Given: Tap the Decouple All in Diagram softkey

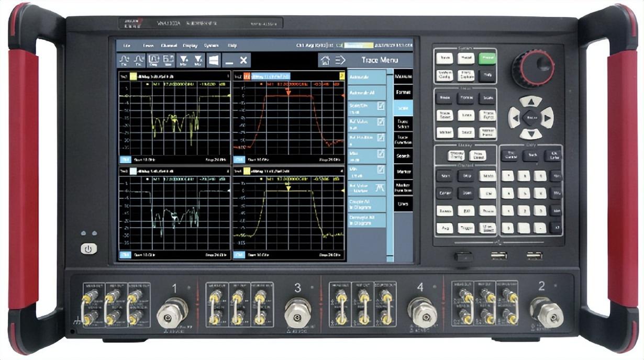Looking at the screenshot, I should coord(367,220).
